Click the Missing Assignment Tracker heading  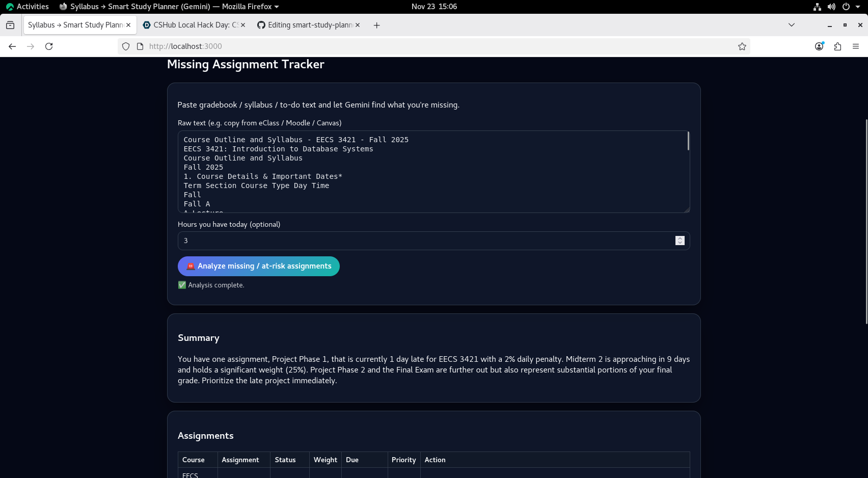tap(246, 64)
